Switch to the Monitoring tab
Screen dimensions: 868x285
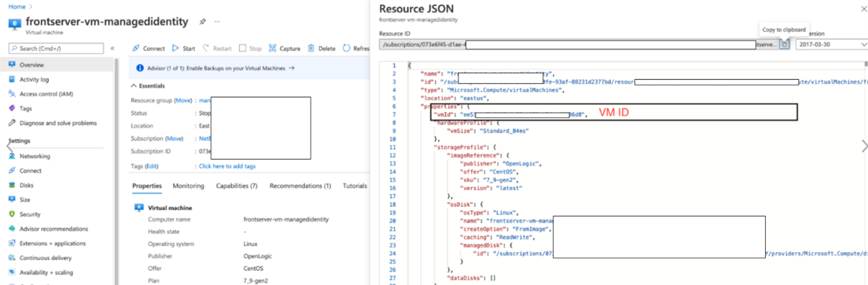click(188, 186)
